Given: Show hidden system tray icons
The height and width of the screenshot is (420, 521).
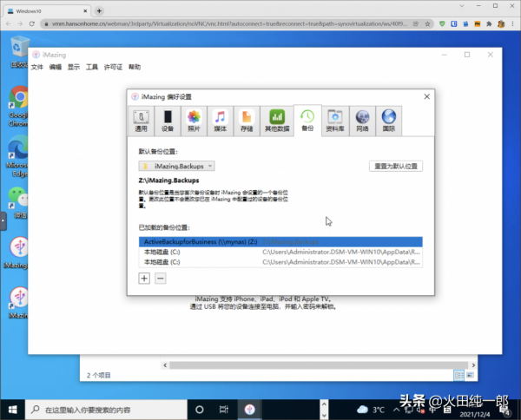Looking at the screenshot, I should click(x=396, y=410).
